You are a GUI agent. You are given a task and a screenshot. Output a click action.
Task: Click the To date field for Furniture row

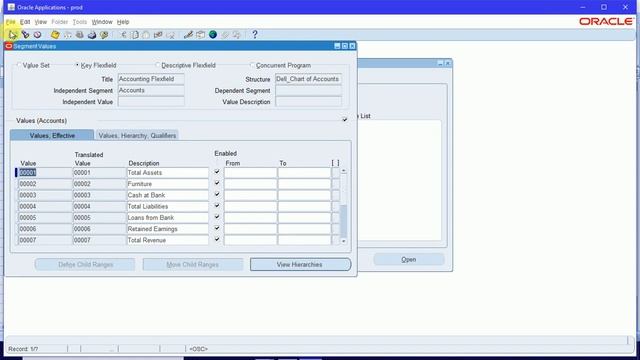(304, 184)
